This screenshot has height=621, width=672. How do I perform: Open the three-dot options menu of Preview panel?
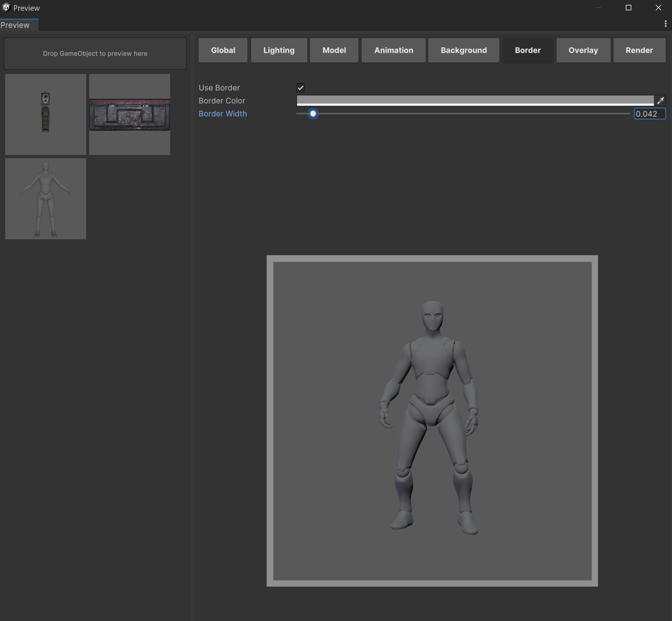[665, 24]
